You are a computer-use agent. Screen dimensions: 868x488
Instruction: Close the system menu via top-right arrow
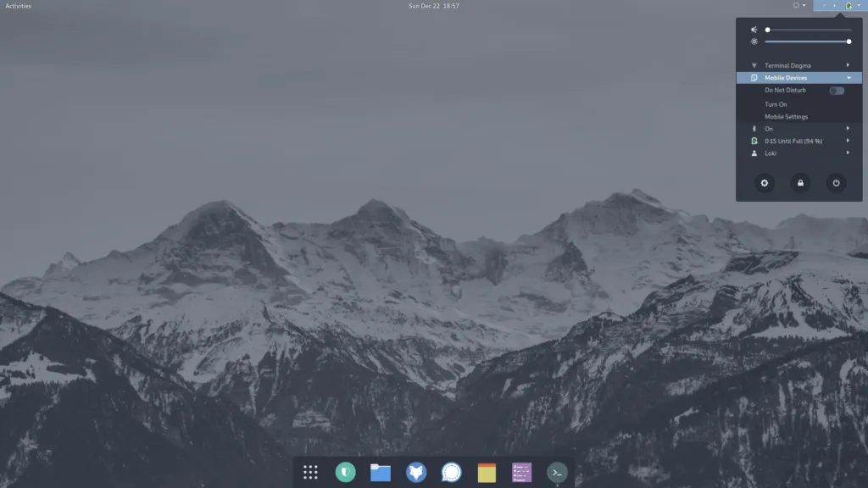(x=859, y=6)
